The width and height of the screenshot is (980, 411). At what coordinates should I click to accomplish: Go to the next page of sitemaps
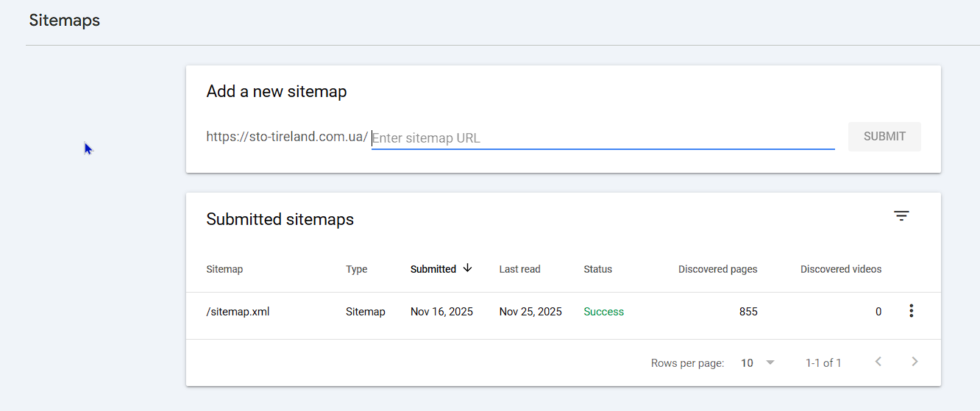click(x=915, y=362)
